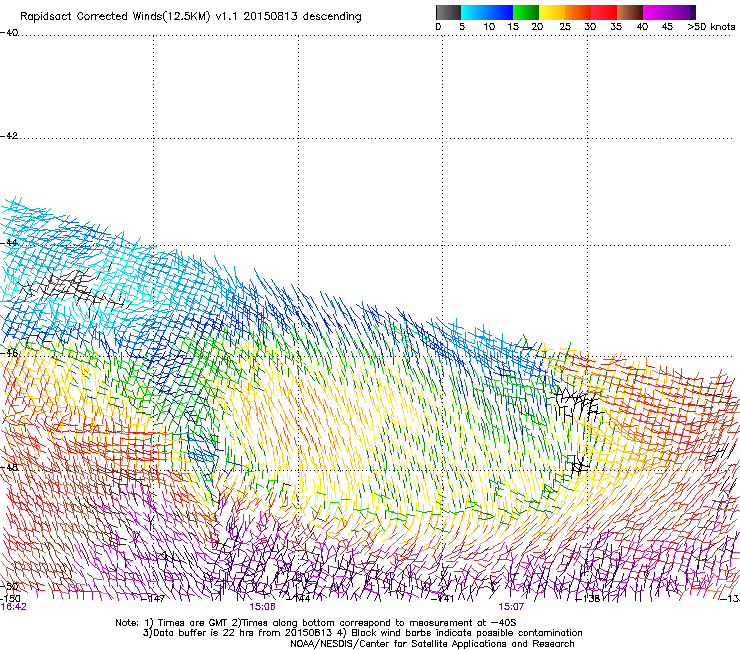The height and width of the screenshot is (650, 740).
Task: Click the '10' legend scale label
Action: click(489, 27)
